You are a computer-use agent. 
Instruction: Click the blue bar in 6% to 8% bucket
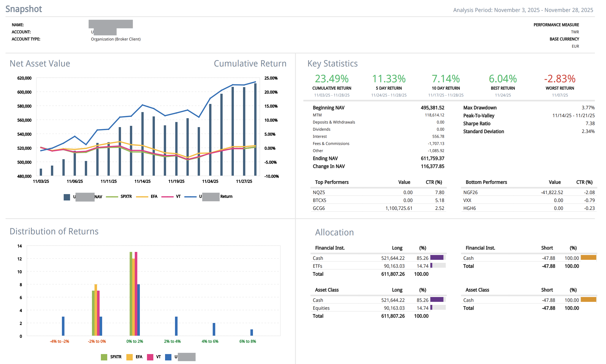coord(252,332)
